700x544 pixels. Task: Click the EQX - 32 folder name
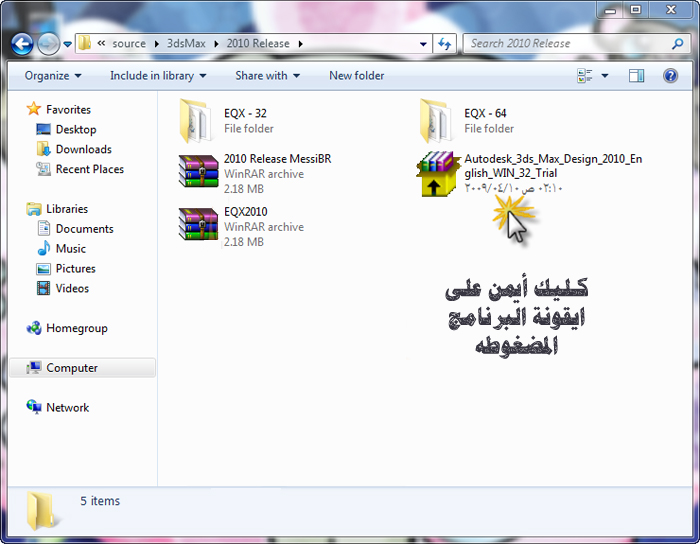pyautogui.click(x=245, y=113)
